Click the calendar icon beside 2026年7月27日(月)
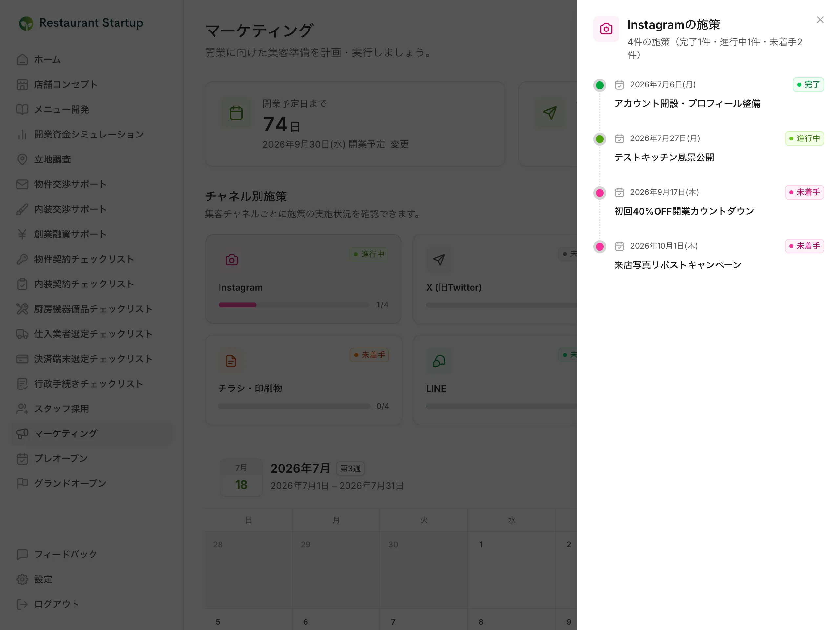 click(x=619, y=138)
